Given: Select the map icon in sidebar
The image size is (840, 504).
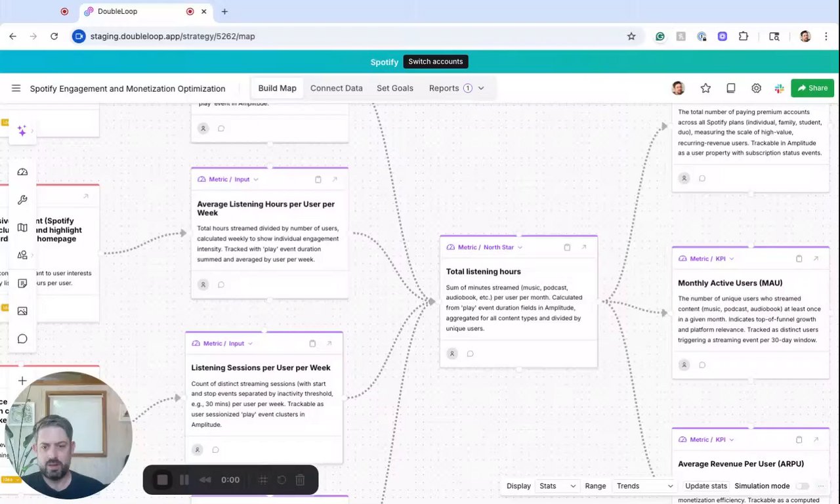Looking at the screenshot, I should [x=22, y=228].
